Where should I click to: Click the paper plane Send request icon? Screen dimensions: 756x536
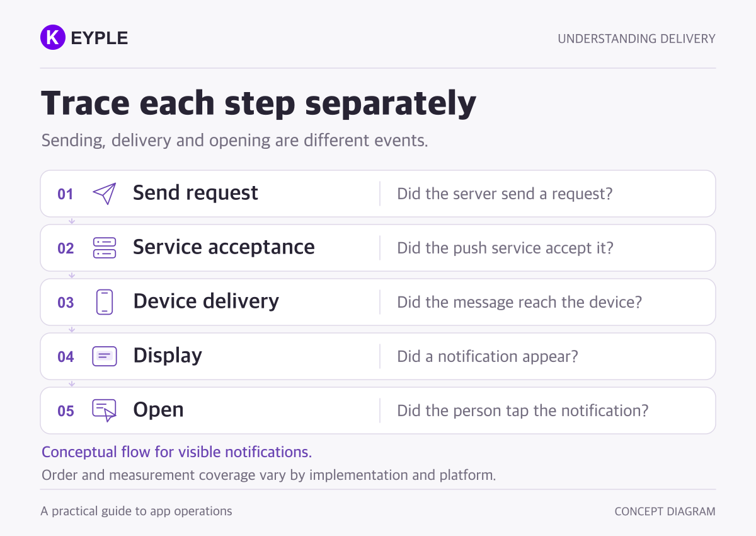tap(105, 194)
